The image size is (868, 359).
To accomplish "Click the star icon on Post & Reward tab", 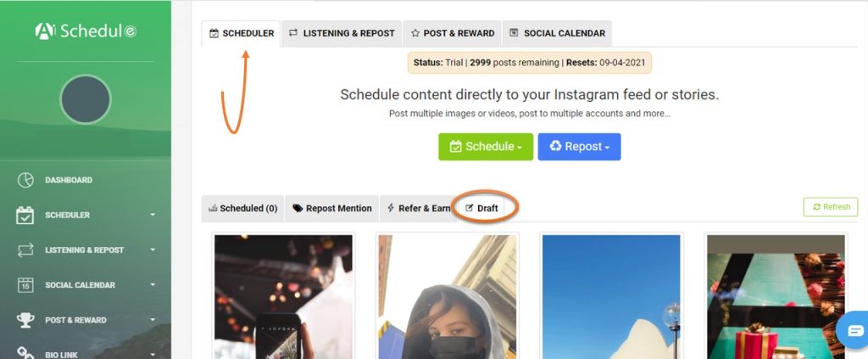I will coord(415,33).
